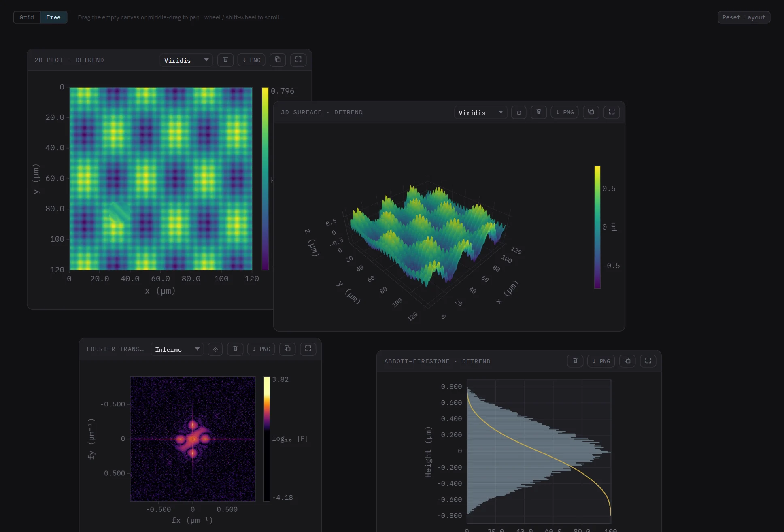The image size is (784, 532).
Task: Expand the 2D Plot panel to fullscreen
Action: [x=298, y=60]
